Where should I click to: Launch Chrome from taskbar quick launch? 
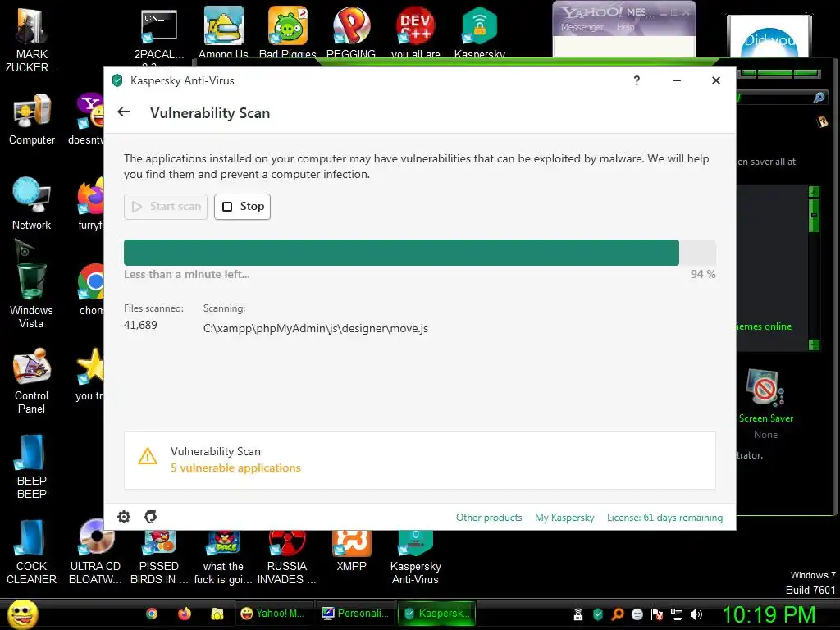coord(152,614)
